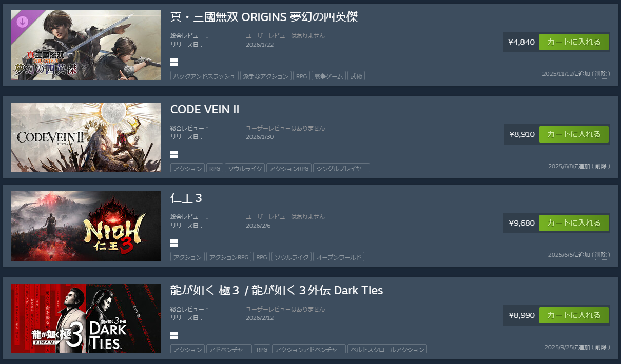Select the ベルトスクロールアクション tag
The image size is (621, 364).
pos(387,349)
